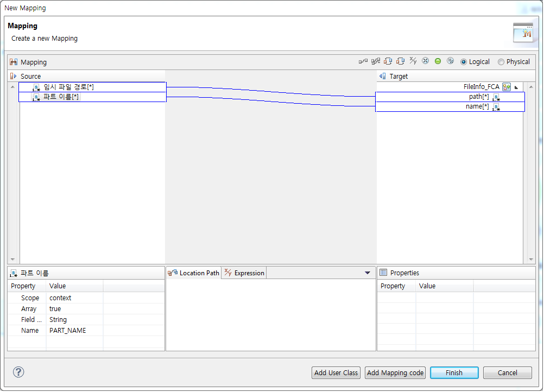The image size is (544, 392).
Task: Click the help question-mark icon
Action: [18, 372]
